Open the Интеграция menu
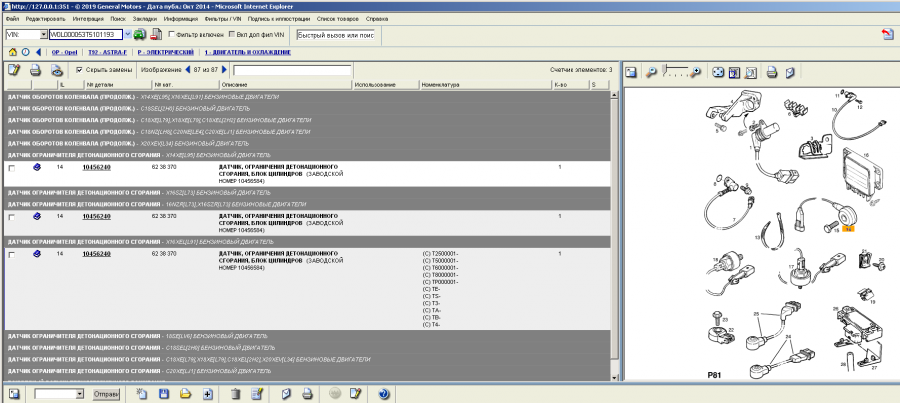This screenshot has height=403, width=900. pyautogui.click(x=88, y=19)
